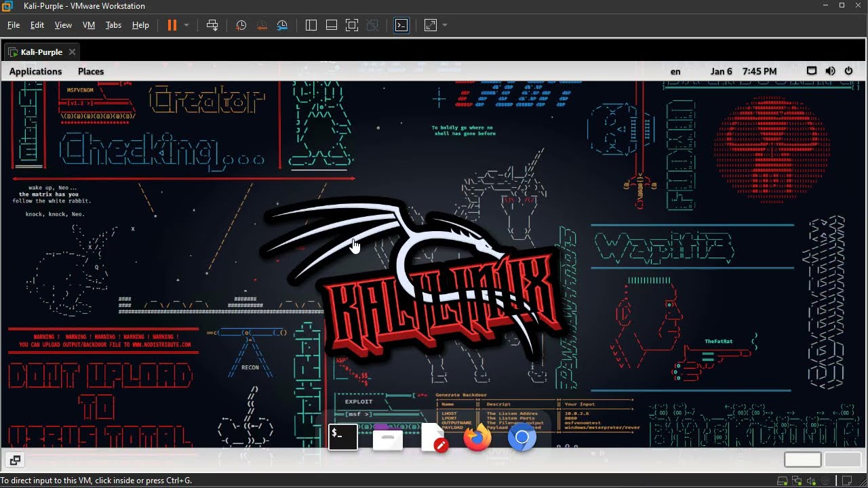Open the power menu in Kali panel

(848, 70)
